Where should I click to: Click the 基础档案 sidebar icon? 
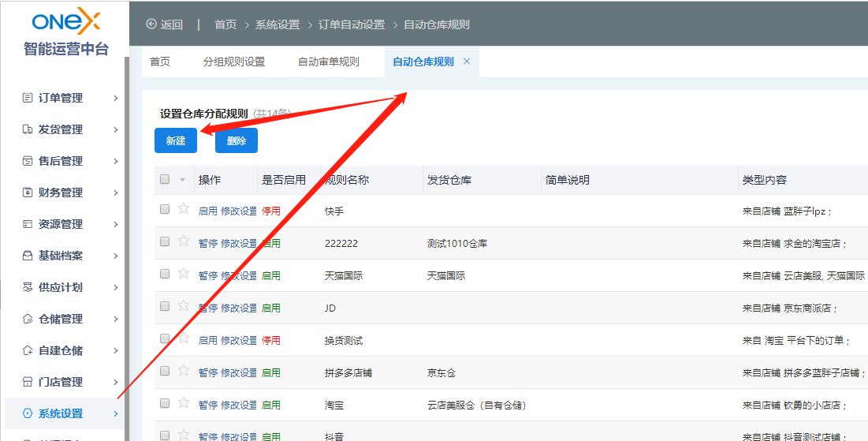coord(27,256)
